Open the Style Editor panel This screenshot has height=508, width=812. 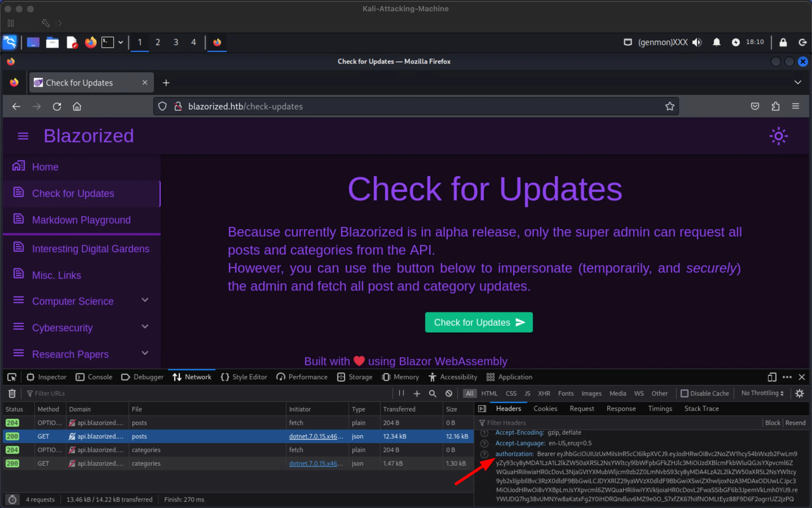click(244, 377)
